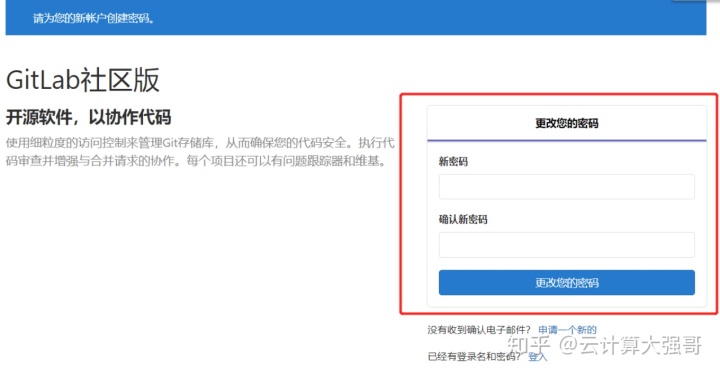Click the 请为您的新帐户创建密码 banner message

94,19
